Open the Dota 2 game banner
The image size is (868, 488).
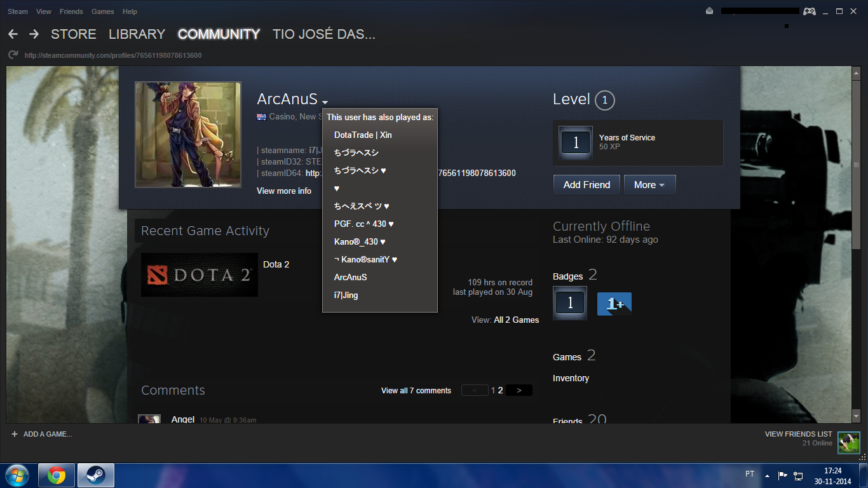tap(200, 274)
